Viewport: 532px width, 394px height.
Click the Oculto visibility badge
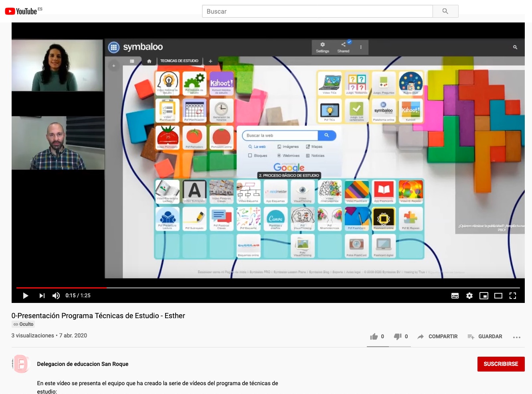(23, 324)
